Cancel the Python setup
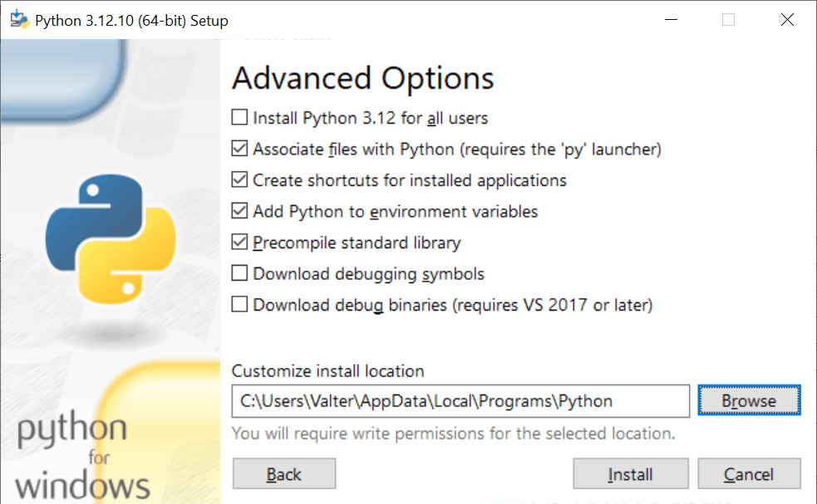 749,473
